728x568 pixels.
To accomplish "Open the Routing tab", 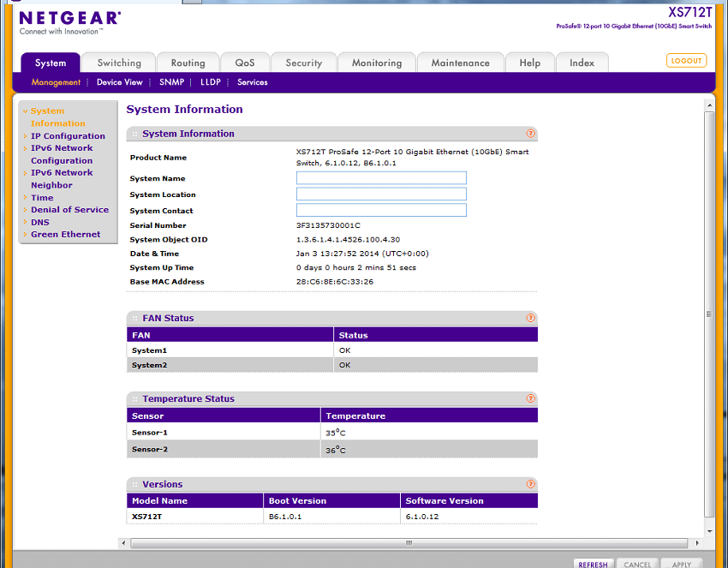I will click(x=188, y=63).
